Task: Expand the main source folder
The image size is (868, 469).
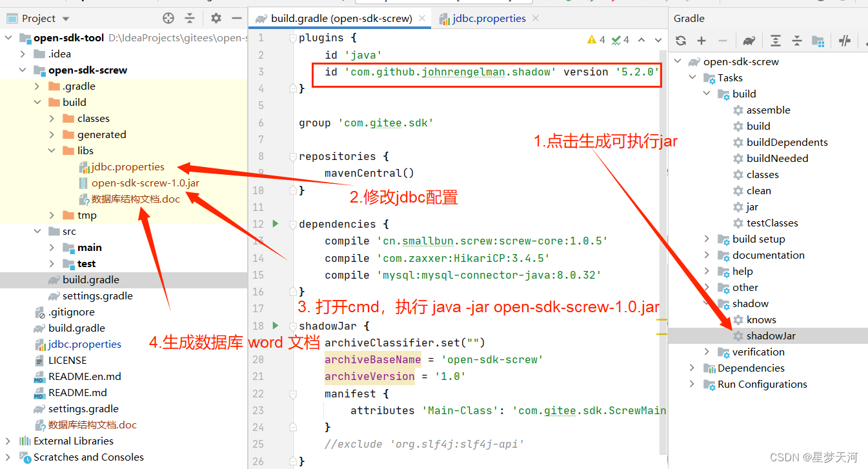Action: pyautogui.click(x=52, y=248)
